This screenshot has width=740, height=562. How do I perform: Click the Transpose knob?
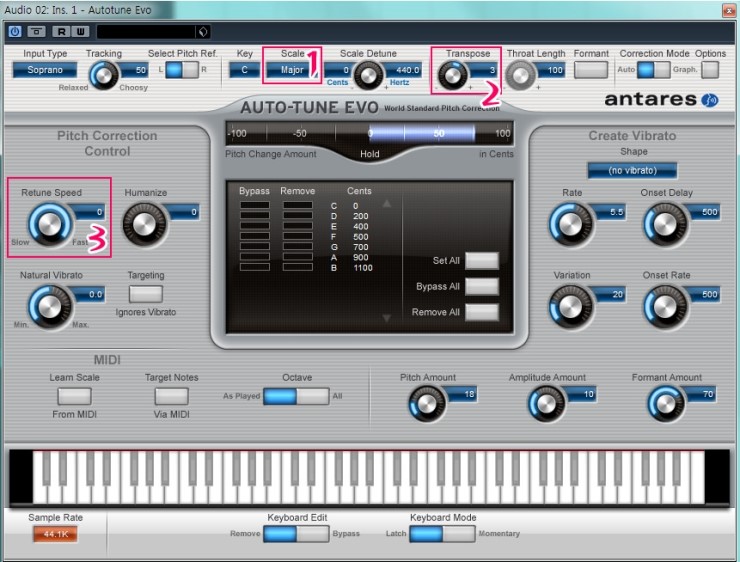point(453,75)
